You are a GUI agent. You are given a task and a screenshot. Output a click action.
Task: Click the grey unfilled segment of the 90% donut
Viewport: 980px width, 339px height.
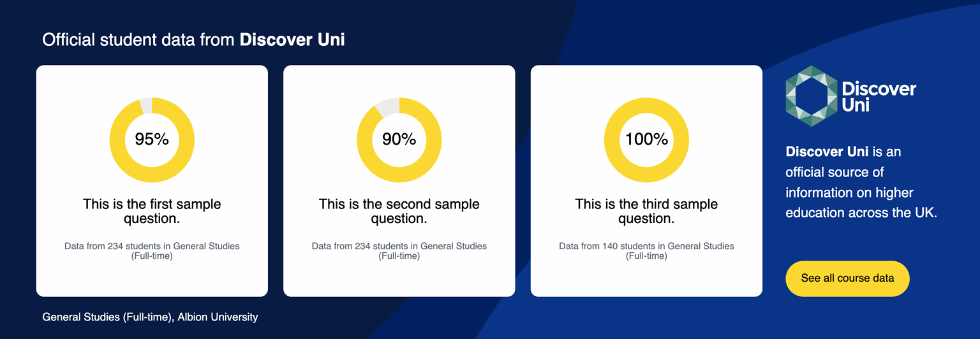click(387, 107)
